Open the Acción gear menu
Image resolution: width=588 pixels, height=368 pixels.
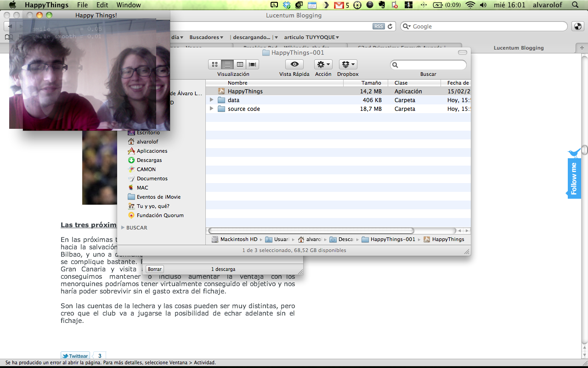tap(323, 64)
